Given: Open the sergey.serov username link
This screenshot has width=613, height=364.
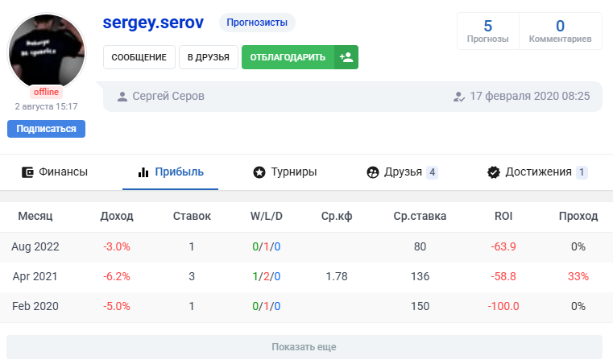Looking at the screenshot, I should coord(153,23).
